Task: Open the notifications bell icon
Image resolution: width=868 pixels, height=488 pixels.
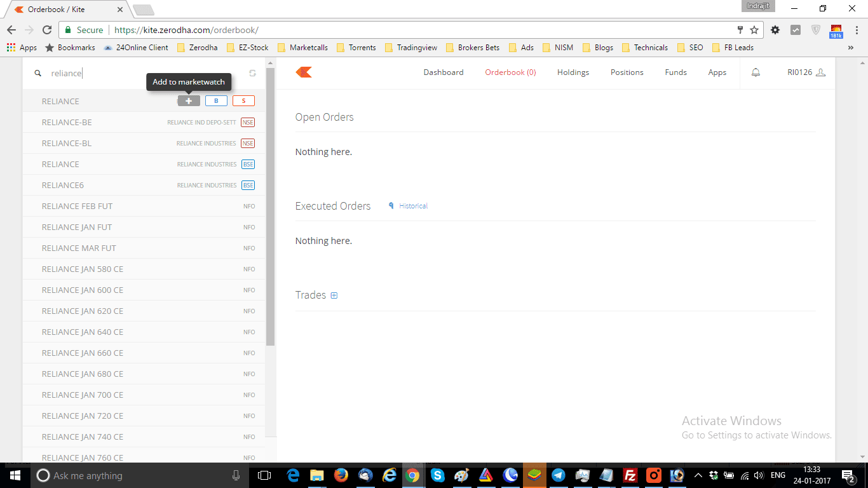Action: [756, 72]
